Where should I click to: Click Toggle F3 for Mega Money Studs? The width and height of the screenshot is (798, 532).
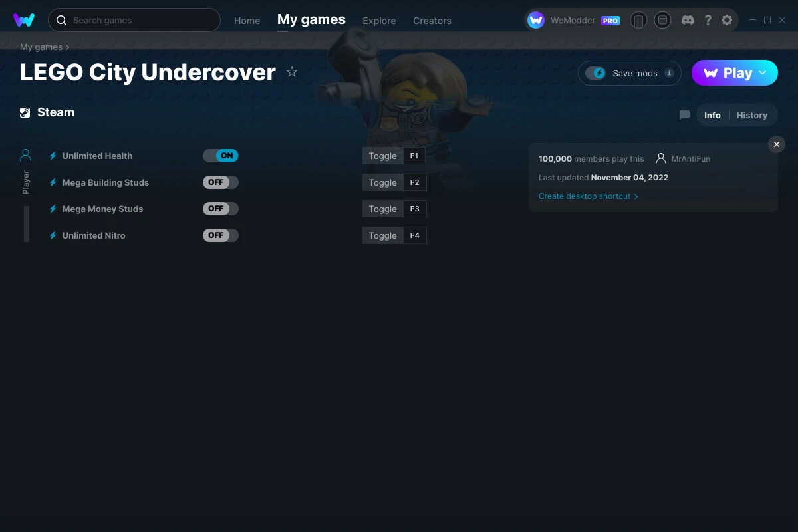394,208
